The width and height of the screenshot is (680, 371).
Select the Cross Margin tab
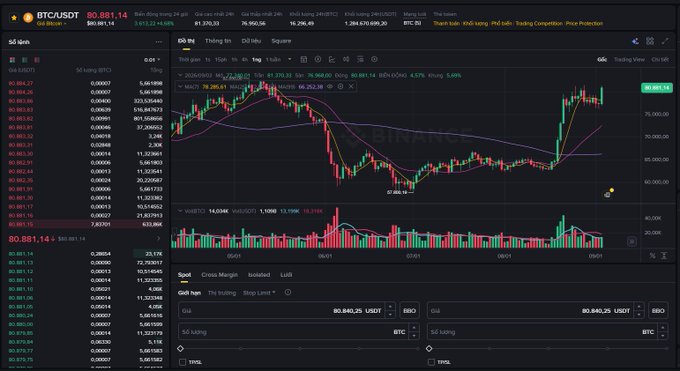(219, 275)
